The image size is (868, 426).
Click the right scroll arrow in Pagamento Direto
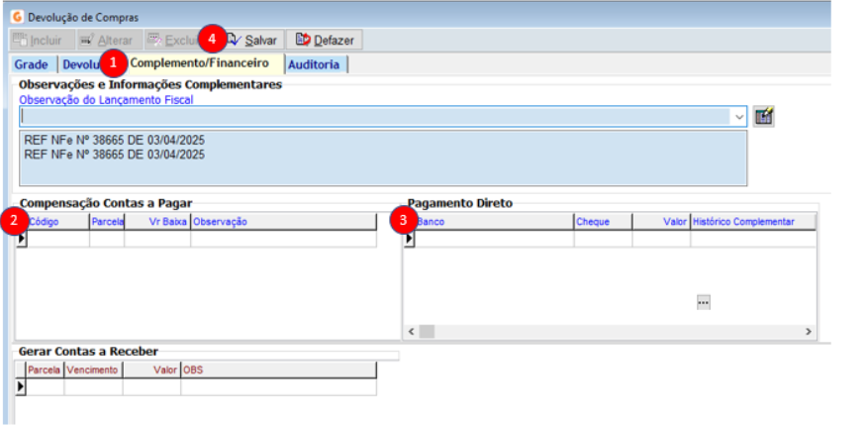tap(809, 331)
